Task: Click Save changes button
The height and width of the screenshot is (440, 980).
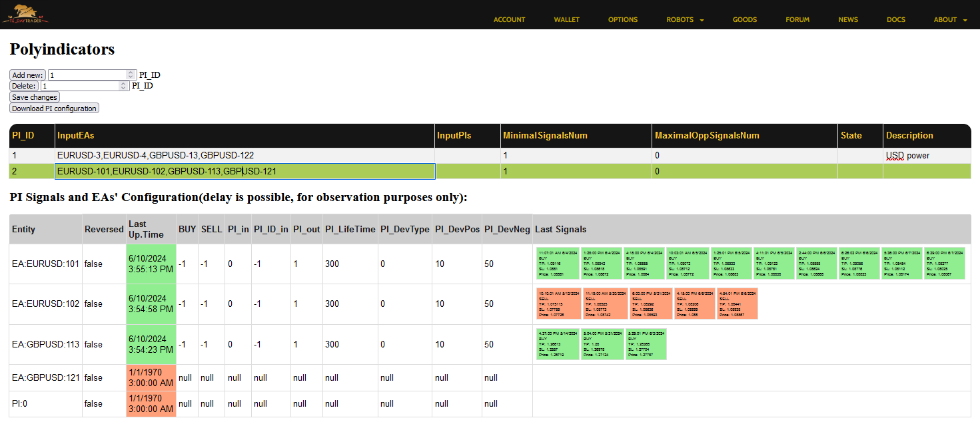Action: coord(35,97)
